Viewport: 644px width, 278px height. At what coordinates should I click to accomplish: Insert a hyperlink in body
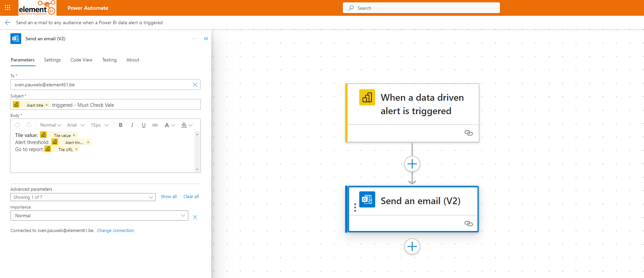coord(155,125)
